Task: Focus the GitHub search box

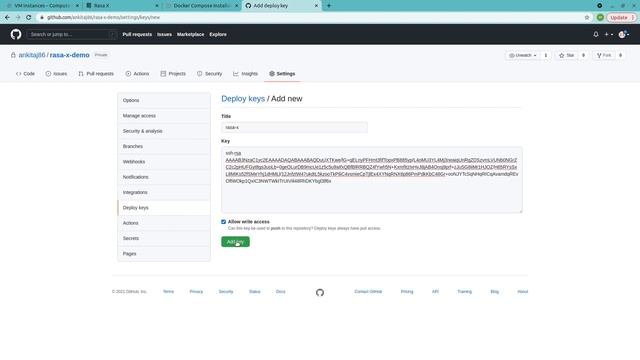Action: pyautogui.click(x=72, y=34)
